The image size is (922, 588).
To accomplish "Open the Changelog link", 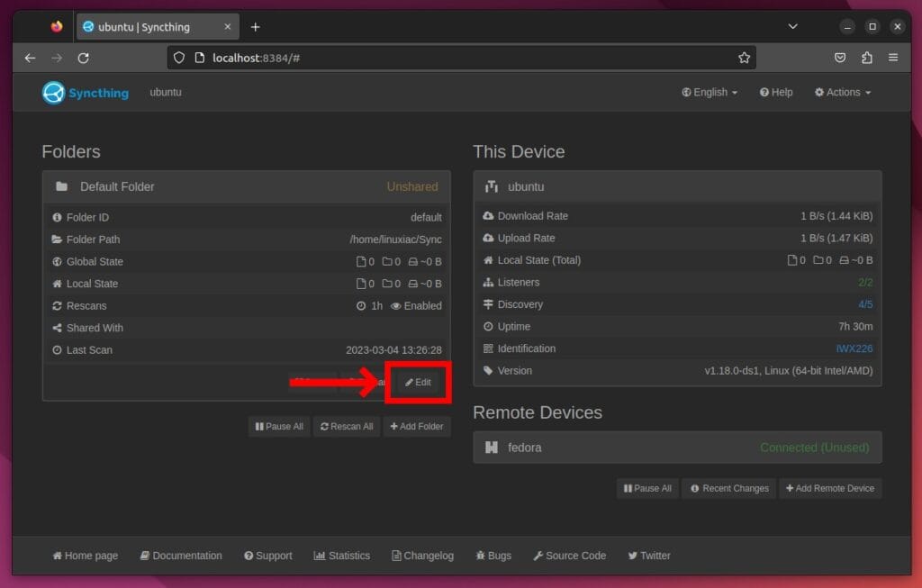I will click(x=423, y=556).
